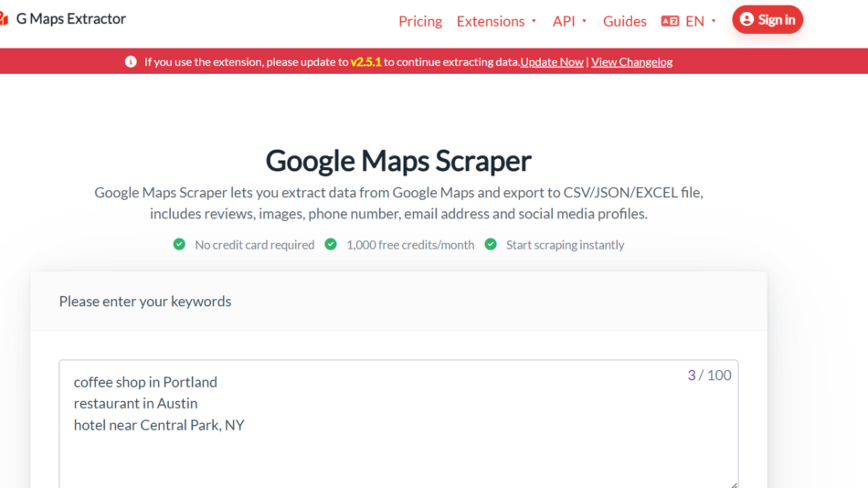Image resolution: width=868 pixels, height=488 pixels.
Task: Click the 'Start scraping instantly' text
Action: 566,245
